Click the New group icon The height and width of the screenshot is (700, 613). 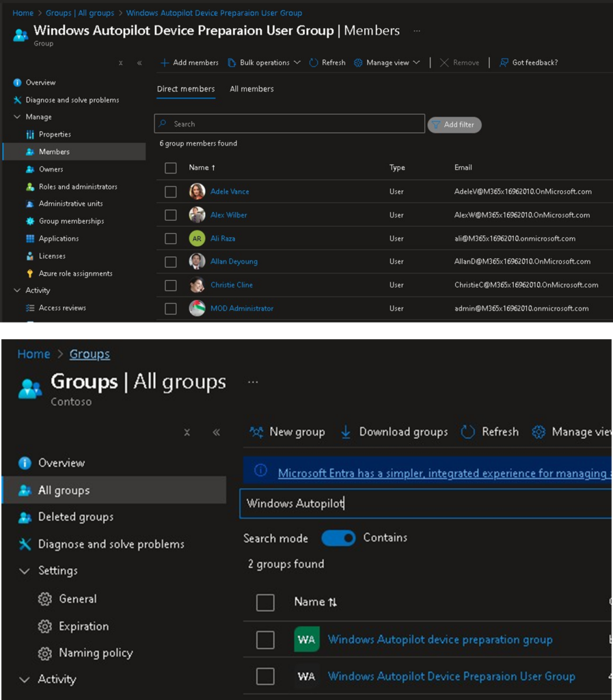(x=257, y=432)
